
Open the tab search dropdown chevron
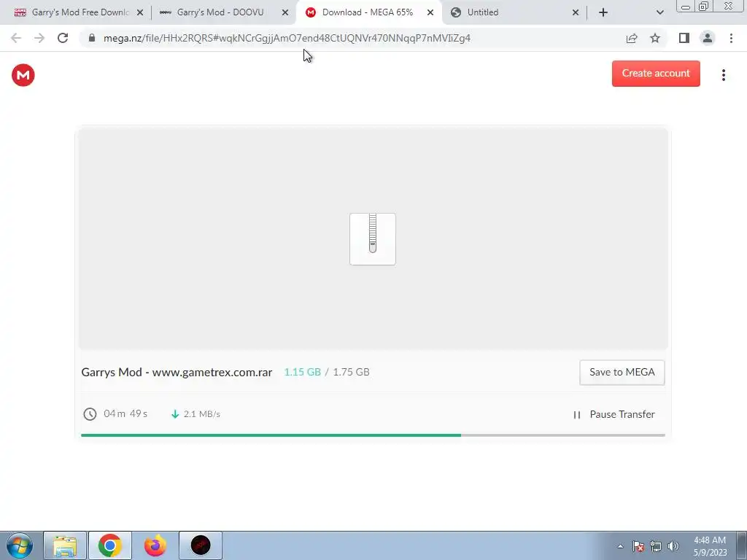[x=659, y=13]
